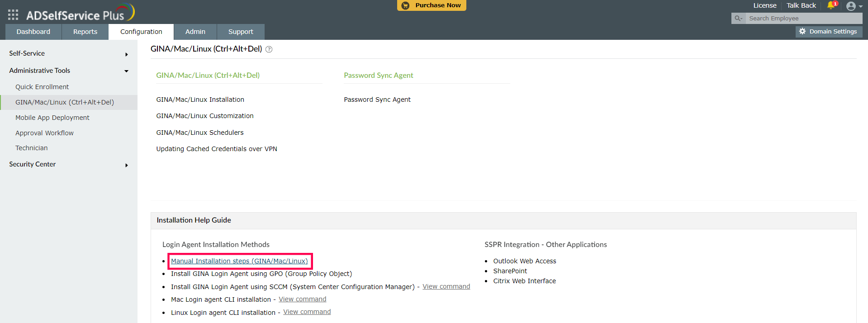Collapse the Administrative Tools section

point(69,71)
